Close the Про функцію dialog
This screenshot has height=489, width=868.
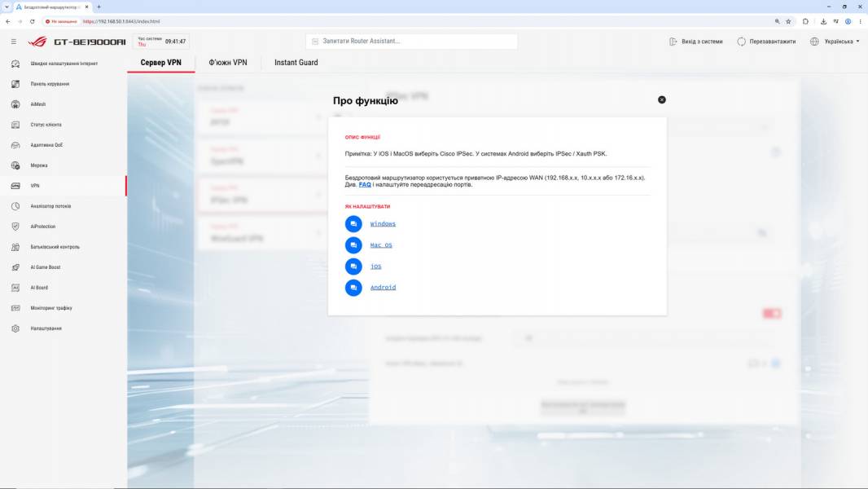(661, 99)
